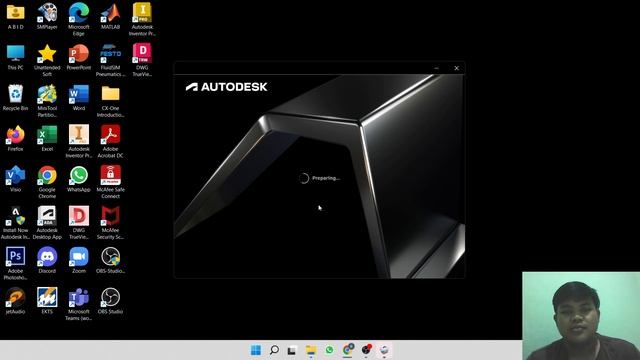Open the WhatsApp desktop shortcut
Screen dimensions: 640x360
[79, 179]
